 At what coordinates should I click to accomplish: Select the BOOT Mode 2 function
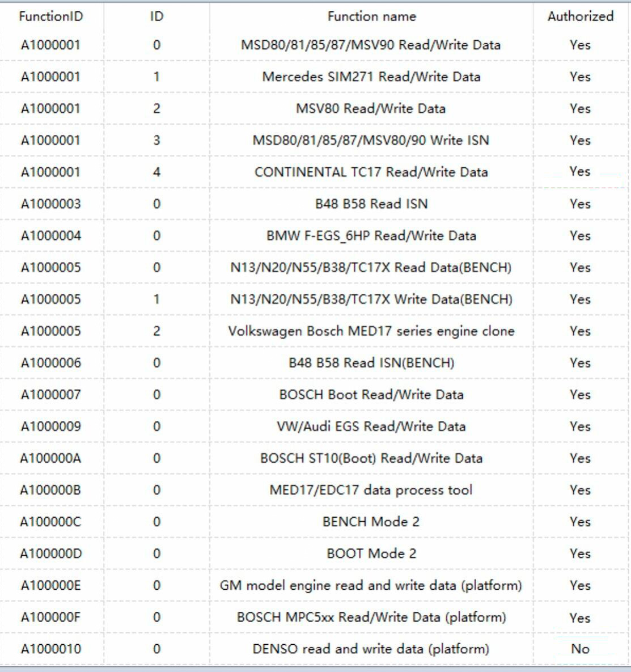tap(371, 553)
